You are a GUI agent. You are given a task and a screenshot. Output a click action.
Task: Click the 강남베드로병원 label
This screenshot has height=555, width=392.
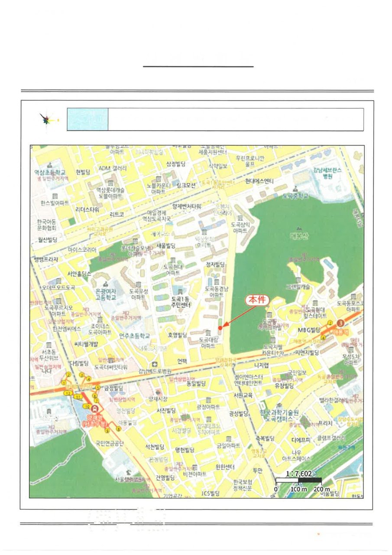click(155, 372)
